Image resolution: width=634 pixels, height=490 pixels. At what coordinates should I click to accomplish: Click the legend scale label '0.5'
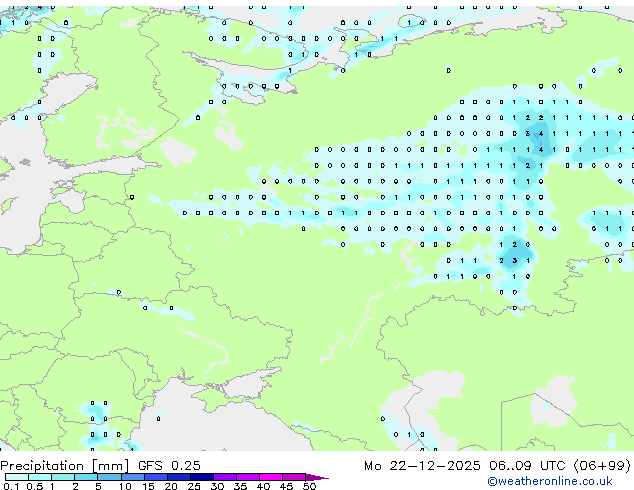35,486
